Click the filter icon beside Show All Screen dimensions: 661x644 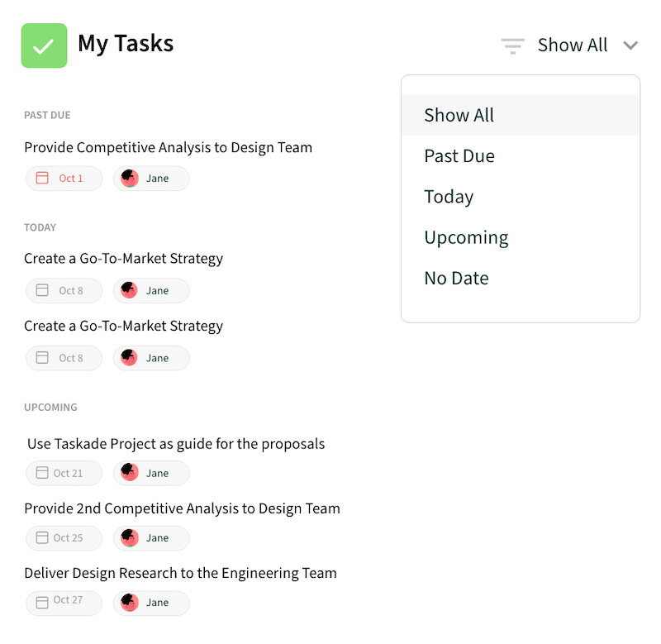[x=512, y=45]
